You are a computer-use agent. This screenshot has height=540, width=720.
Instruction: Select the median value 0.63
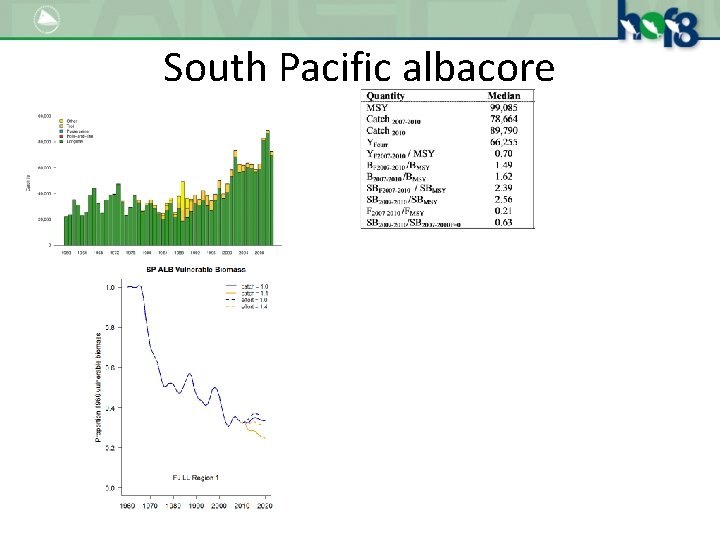(504, 222)
